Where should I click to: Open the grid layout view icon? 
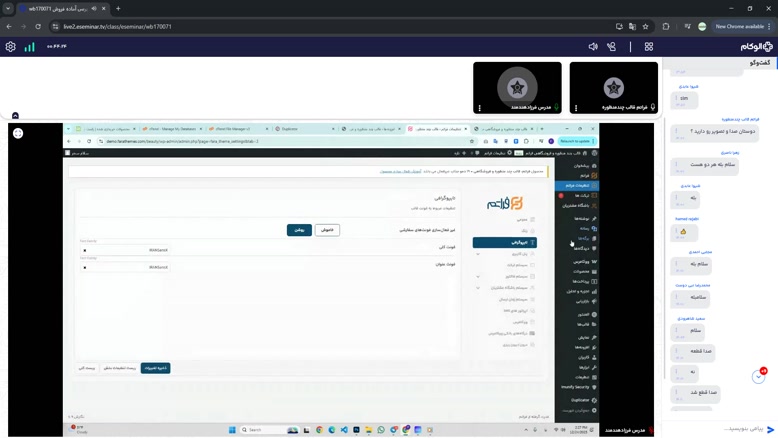649,47
